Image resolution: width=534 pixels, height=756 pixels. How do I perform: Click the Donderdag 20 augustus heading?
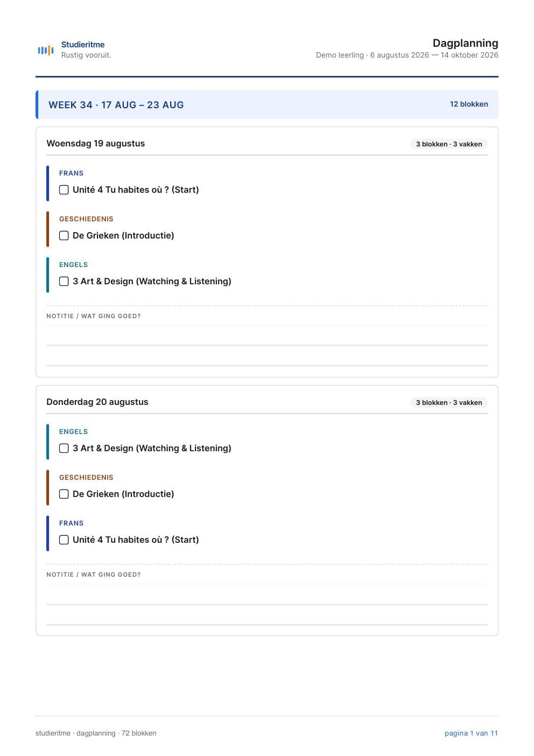[x=97, y=402]
